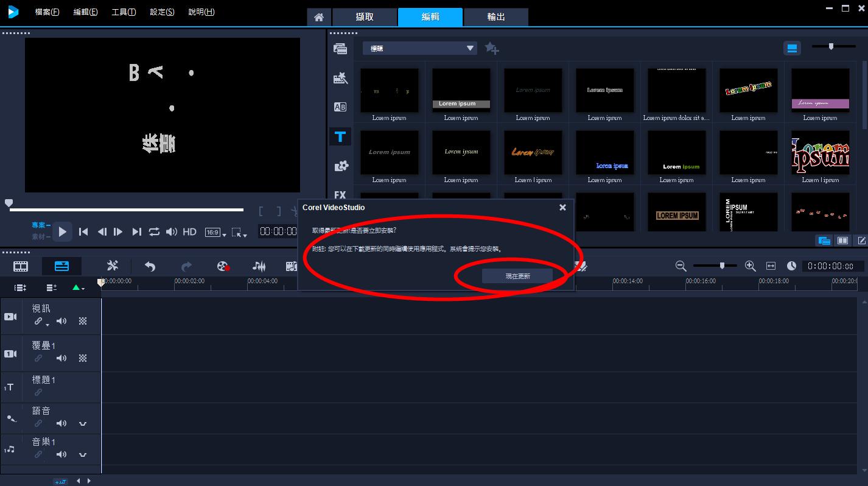Open the Title (T) library panel

[340, 136]
